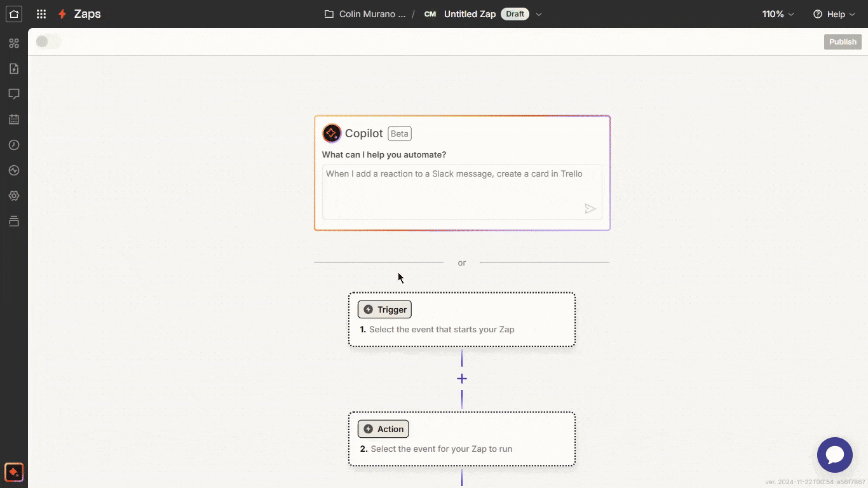868x488 pixels.
Task: Expand the Untitled Zap options chevron
Action: tap(539, 14)
